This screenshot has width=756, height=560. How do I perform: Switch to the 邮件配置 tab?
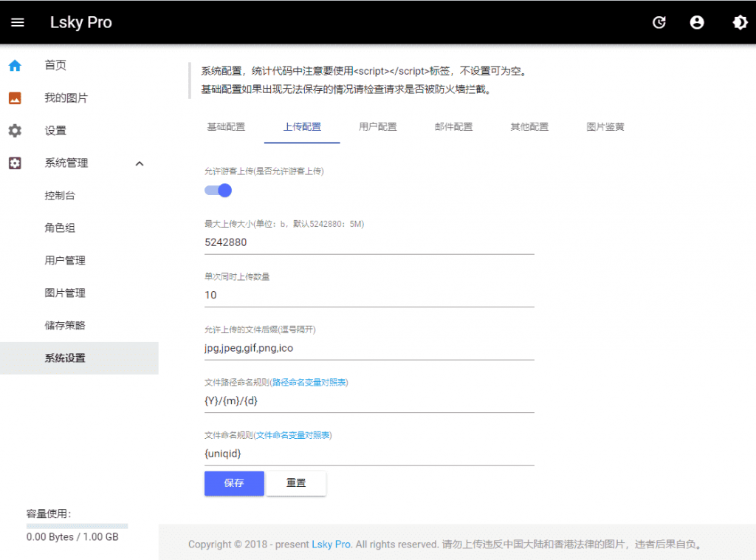(x=453, y=126)
